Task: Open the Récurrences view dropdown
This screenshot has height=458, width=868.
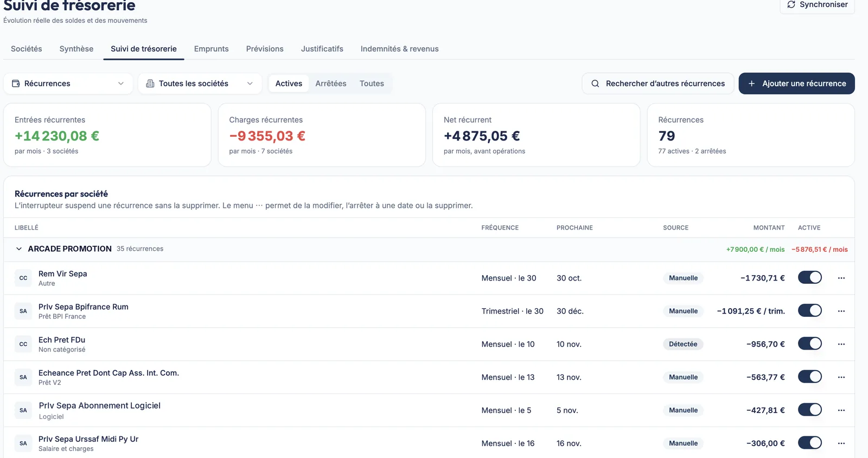Action: 68,84
